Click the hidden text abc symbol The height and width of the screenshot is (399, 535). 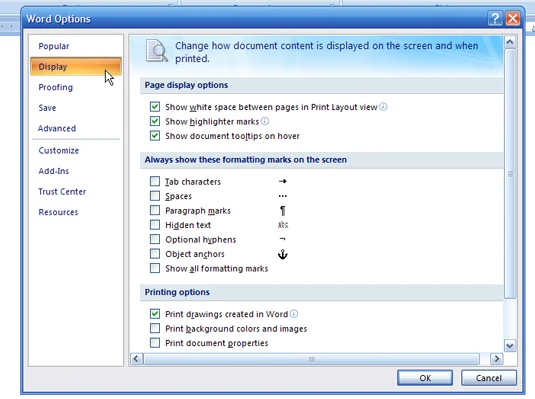pyautogui.click(x=283, y=225)
